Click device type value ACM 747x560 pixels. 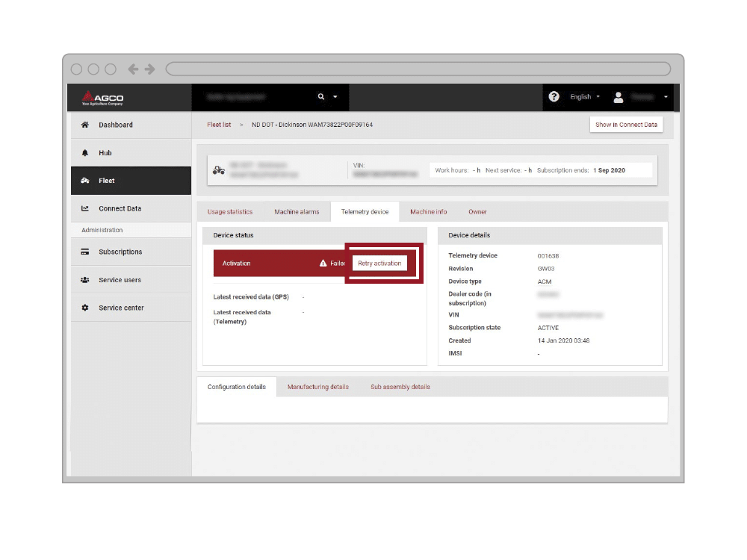(x=545, y=282)
